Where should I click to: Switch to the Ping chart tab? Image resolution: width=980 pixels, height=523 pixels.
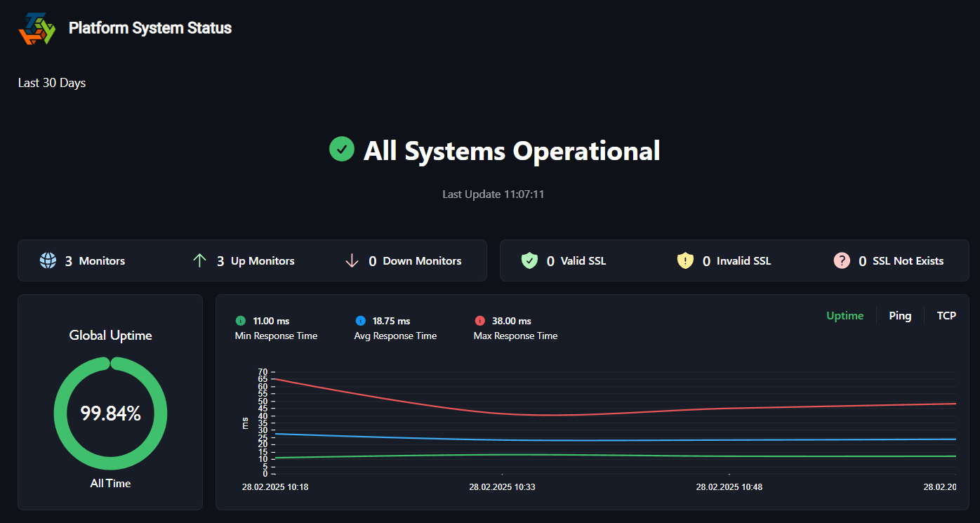pyautogui.click(x=900, y=316)
